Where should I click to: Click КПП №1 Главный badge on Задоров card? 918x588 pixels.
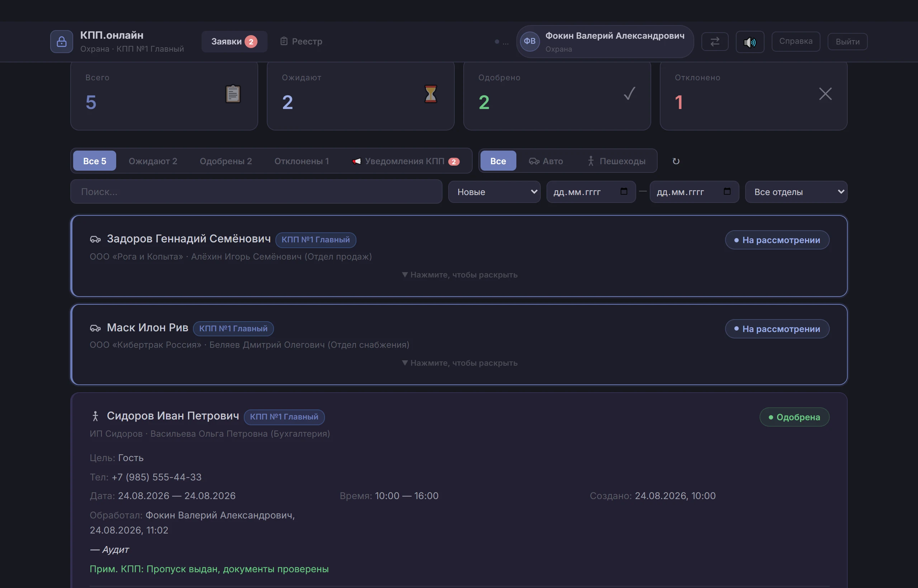[316, 240]
